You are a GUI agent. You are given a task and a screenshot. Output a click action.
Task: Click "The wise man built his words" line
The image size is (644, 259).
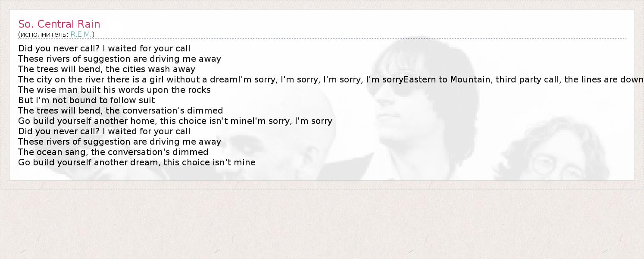pos(114,90)
